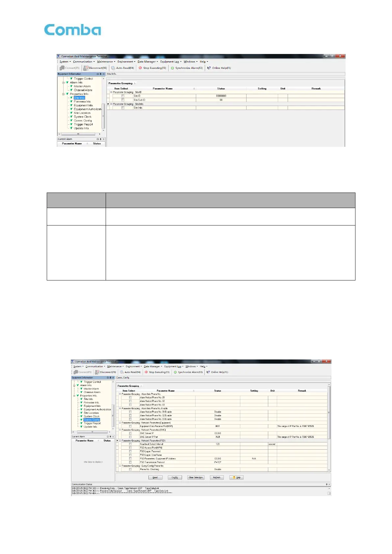The width and height of the screenshot is (392, 554).
Task: Click Disconnect(F6) icon in Comm. Config screenshot
Action: [97, 372]
